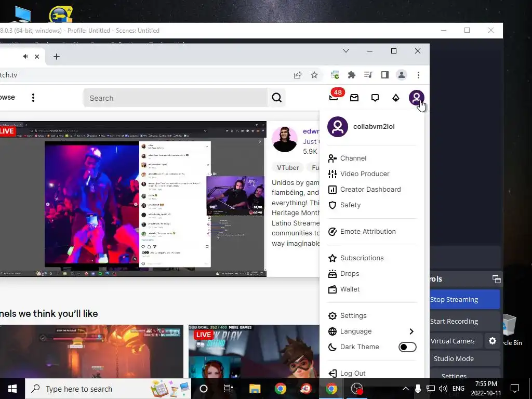532x399 pixels.
Task: Click the Get Bits diamond icon
Action: click(x=395, y=98)
